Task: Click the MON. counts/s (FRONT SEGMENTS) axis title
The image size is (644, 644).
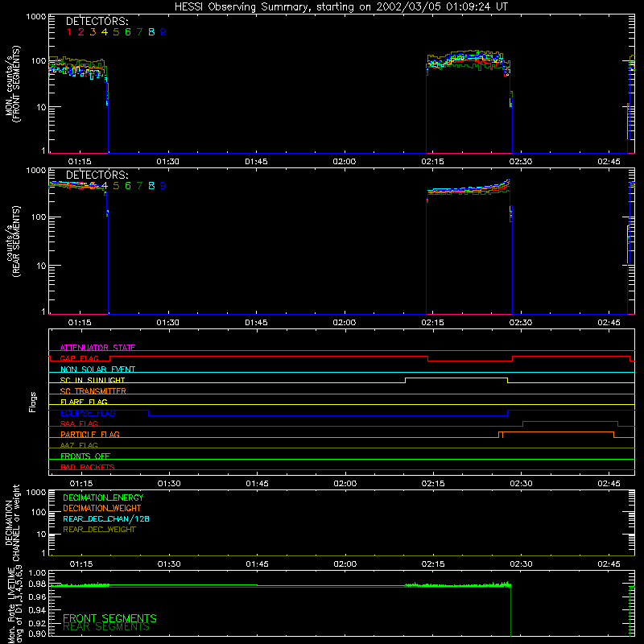Action: (13, 84)
